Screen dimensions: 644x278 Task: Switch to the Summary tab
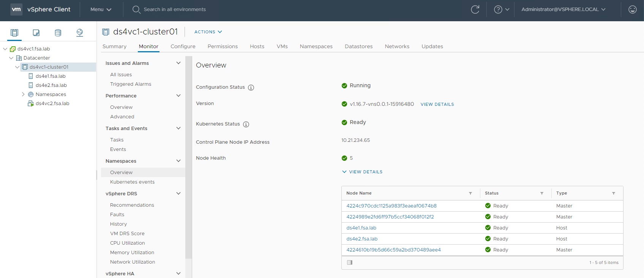click(x=114, y=46)
